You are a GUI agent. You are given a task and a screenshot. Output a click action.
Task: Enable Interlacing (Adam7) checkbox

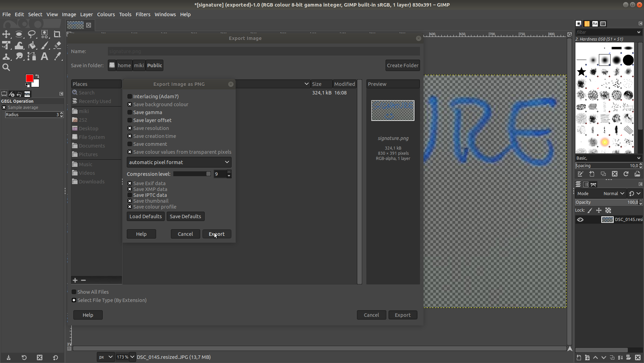(x=130, y=97)
